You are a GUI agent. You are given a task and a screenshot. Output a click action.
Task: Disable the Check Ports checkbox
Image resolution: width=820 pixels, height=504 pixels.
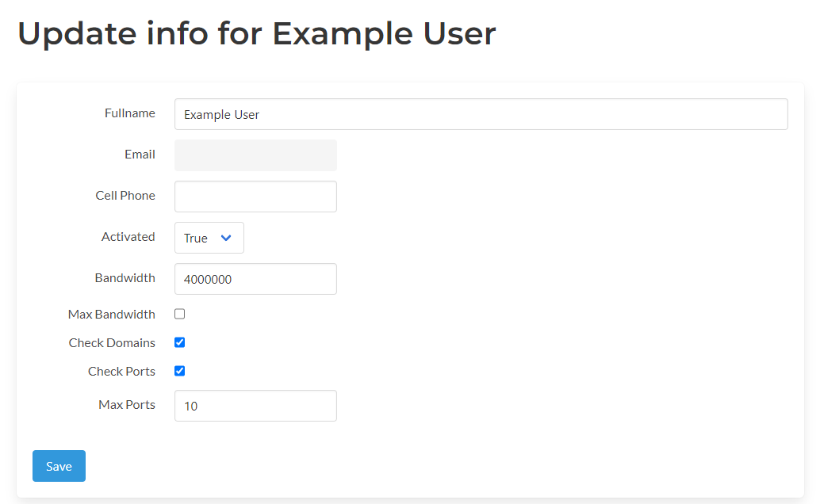(179, 370)
